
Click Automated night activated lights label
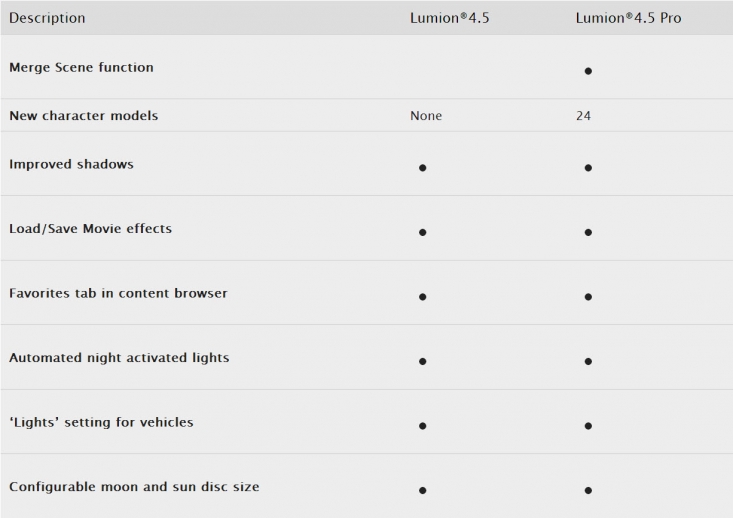tap(119, 358)
